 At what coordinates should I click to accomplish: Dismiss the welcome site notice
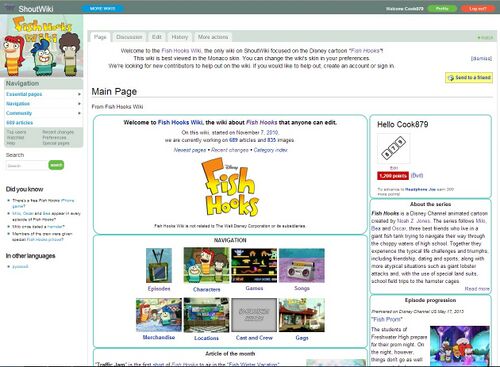[481, 58]
